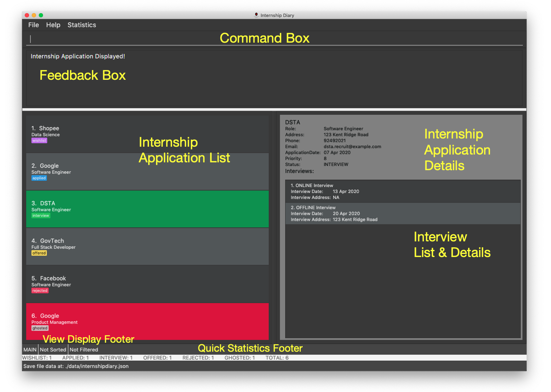The height and width of the screenshot is (392, 551).
Task: Click the APPLIED: 1 statistic
Action: tap(75, 358)
